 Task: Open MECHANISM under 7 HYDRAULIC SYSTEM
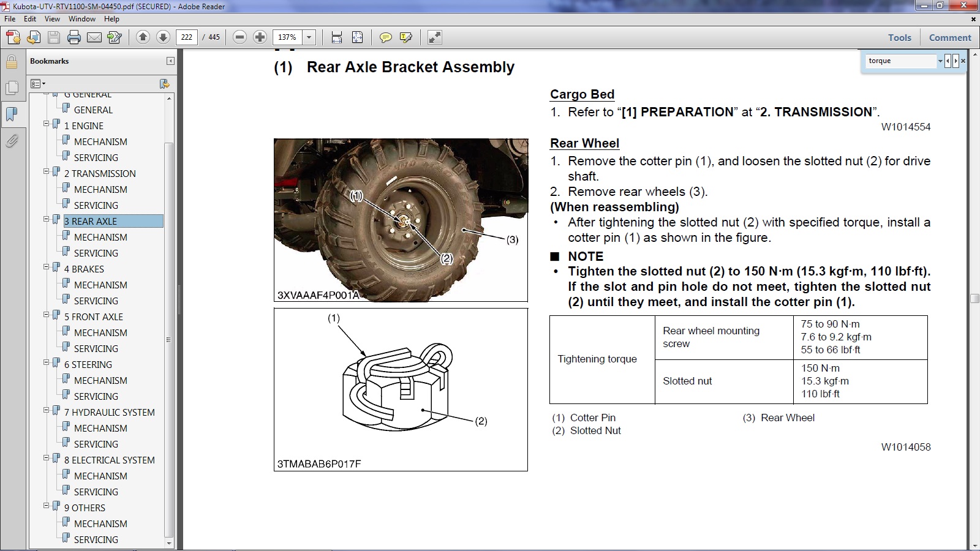[100, 429]
